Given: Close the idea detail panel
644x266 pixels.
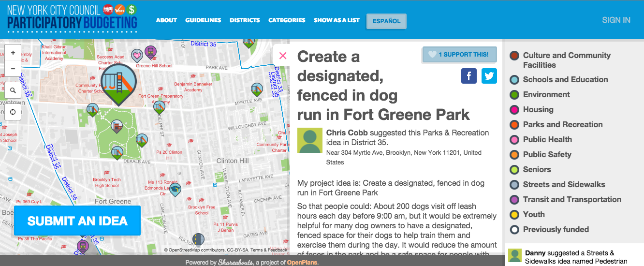Looking at the screenshot, I should point(283,55).
